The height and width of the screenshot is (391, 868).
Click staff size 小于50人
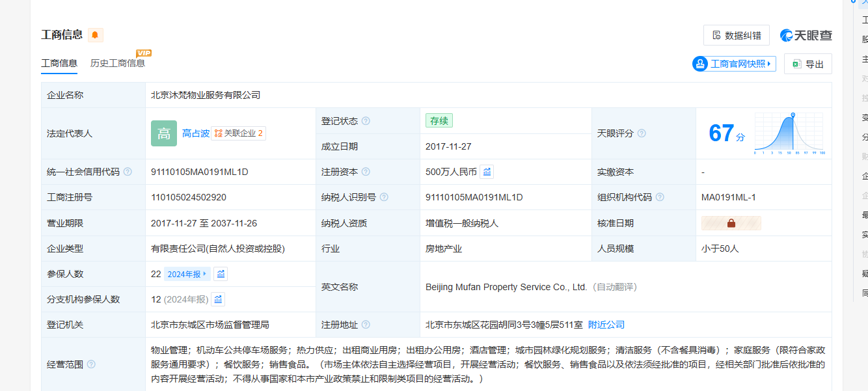(720, 249)
